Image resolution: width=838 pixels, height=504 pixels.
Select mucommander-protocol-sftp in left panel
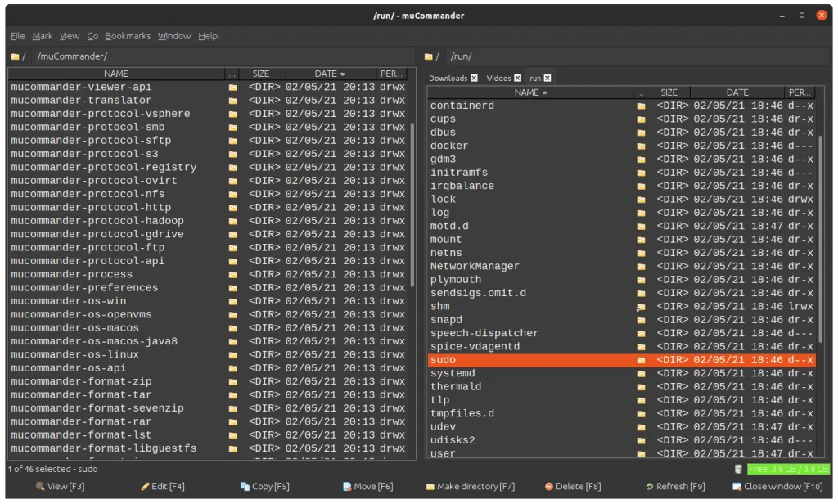click(x=90, y=141)
